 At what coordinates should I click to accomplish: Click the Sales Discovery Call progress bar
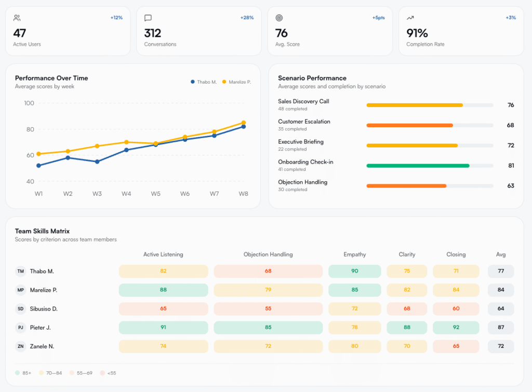tap(430, 105)
